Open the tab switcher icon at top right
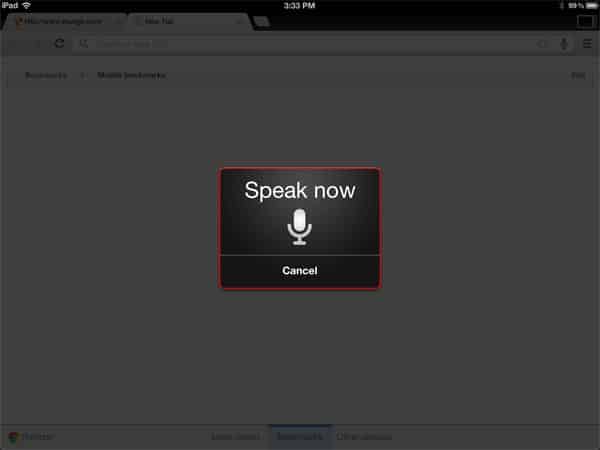The width and height of the screenshot is (600, 450). pyautogui.click(x=585, y=21)
